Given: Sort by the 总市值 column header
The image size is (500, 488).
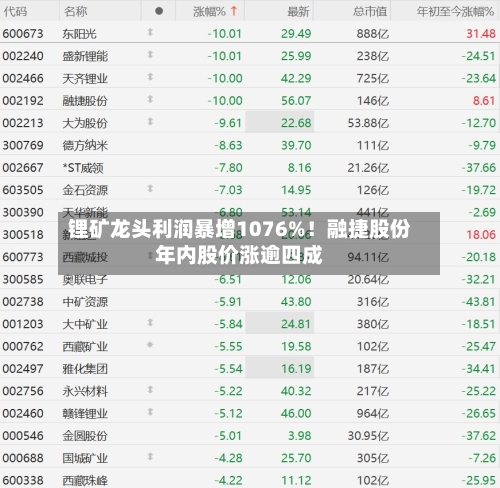Looking at the screenshot, I should click(x=370, y=12).
